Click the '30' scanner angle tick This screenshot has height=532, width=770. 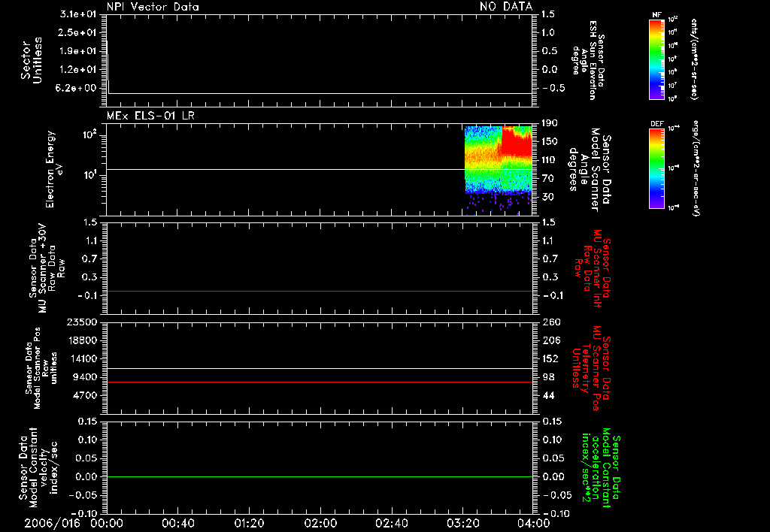click(x=548, y=197)
